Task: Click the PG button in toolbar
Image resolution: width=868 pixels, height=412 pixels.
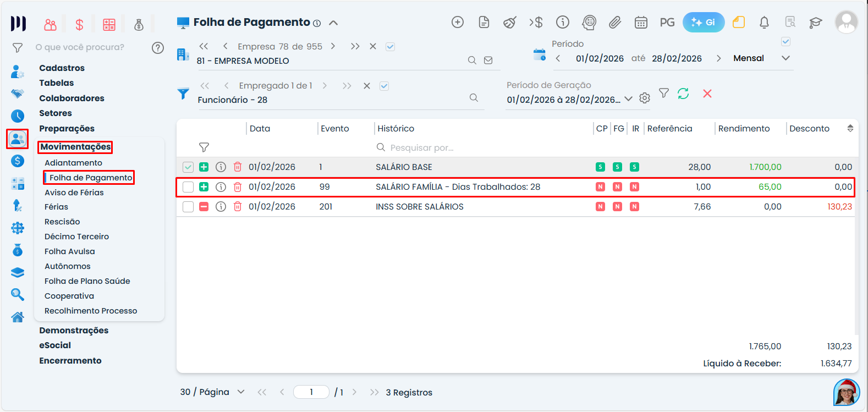Action: point(667,23)
